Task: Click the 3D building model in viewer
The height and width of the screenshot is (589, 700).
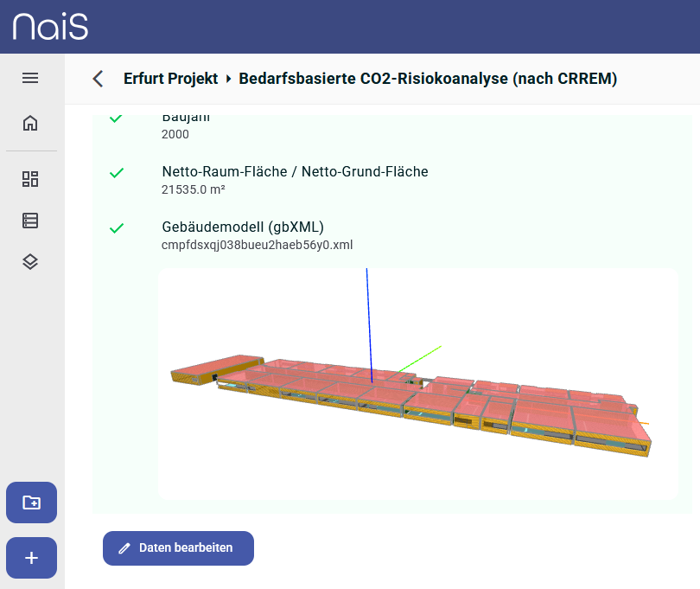Action: 410,405
